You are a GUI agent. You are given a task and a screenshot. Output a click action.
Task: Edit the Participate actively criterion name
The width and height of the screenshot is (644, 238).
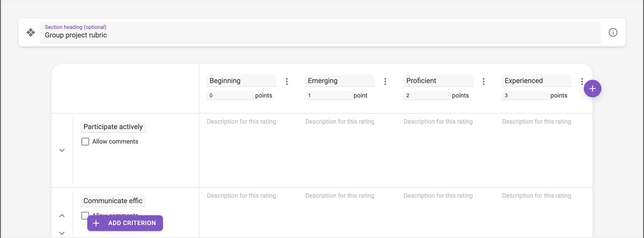[113, 127]
